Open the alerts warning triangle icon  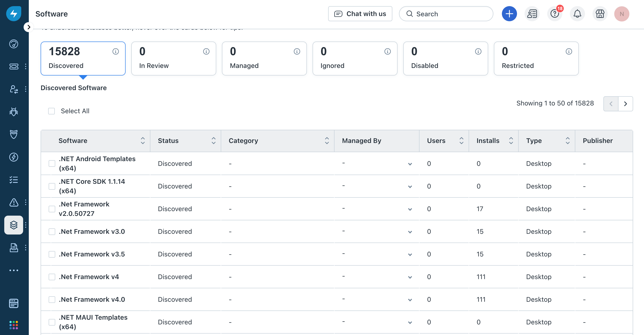click(14, 202)
